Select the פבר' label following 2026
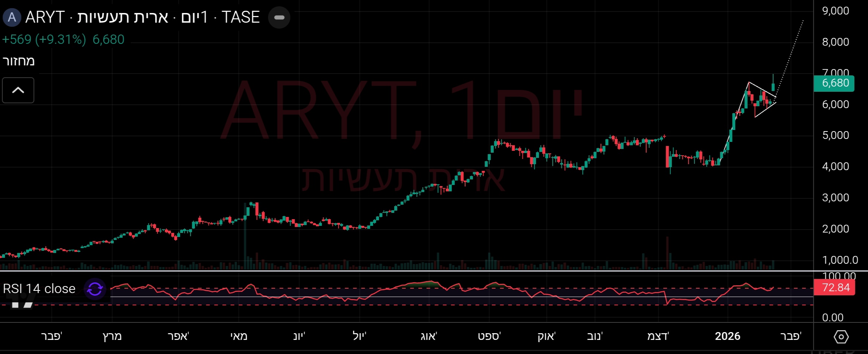This screenshot has height=354, width=868. [x=791, y=336]
